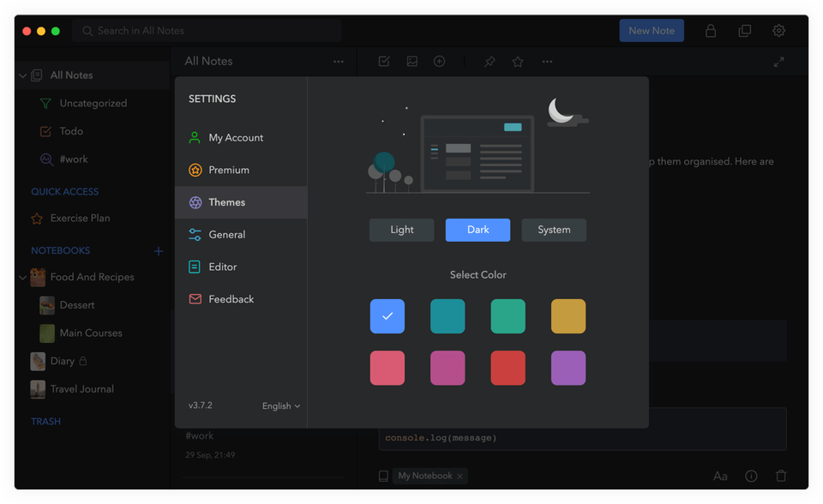823x504 pixels.
Task: Open the English language dropdown
Action: (x=280, y=405)
